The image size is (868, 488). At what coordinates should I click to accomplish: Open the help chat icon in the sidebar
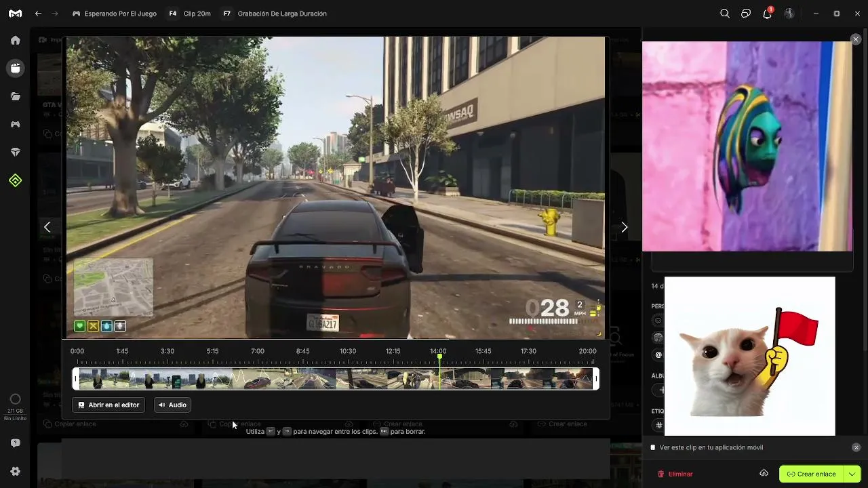click(15, 443)
